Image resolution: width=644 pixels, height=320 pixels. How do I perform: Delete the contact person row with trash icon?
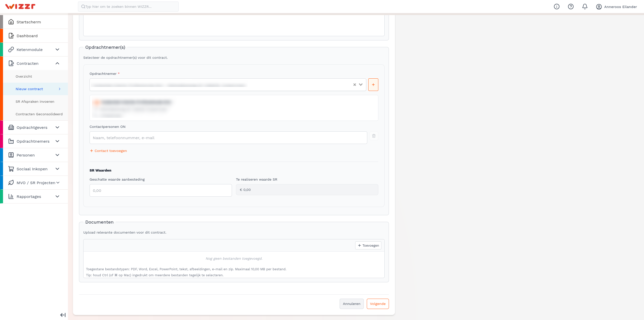point(374,136)
